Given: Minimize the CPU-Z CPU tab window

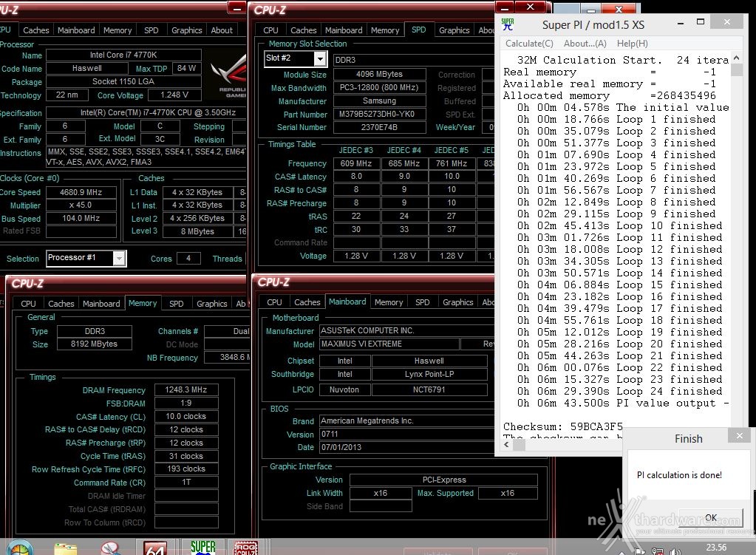Looking at the screenshot, I should 236,7.
